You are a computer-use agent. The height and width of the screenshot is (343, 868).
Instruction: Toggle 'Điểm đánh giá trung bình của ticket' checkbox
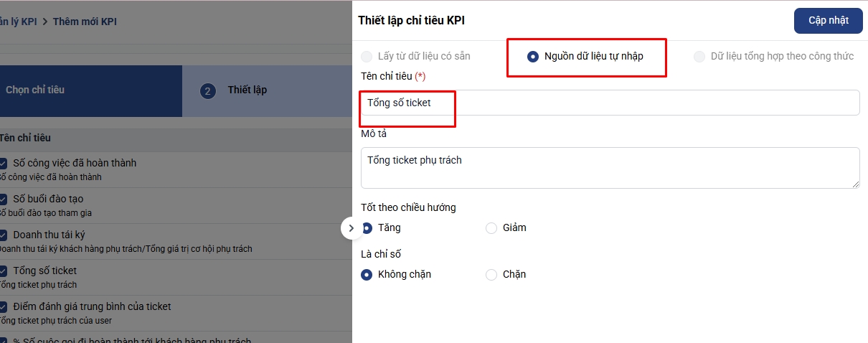(3, 307)
